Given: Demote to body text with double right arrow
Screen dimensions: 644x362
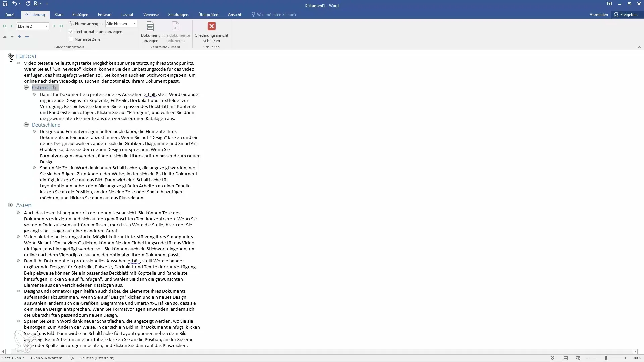Looking at the screenshot, I should click(61, 26).
